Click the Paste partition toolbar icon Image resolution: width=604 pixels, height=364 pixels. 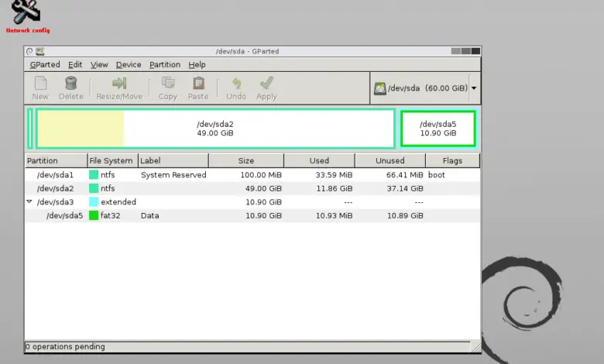click(198, 83)
